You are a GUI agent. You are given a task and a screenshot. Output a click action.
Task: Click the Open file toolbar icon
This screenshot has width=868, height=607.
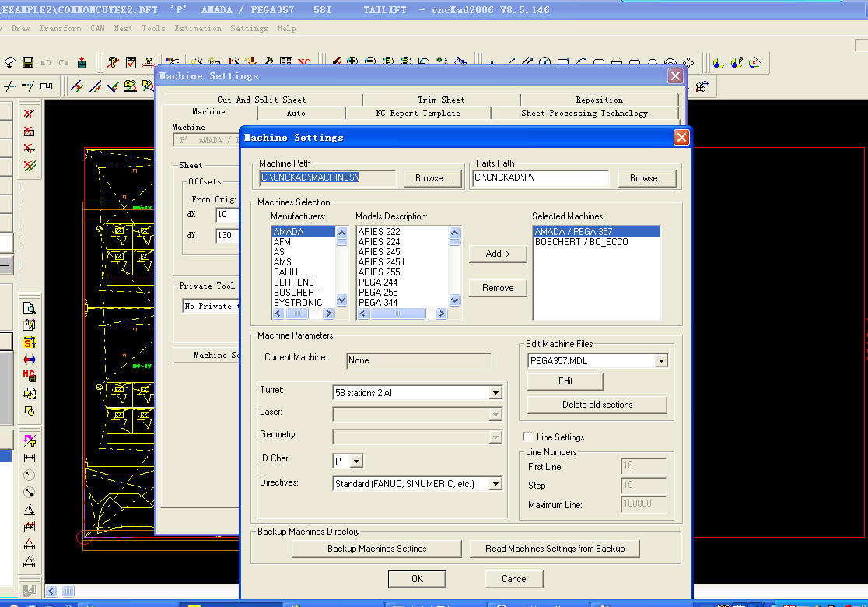[x=9, y=62]
